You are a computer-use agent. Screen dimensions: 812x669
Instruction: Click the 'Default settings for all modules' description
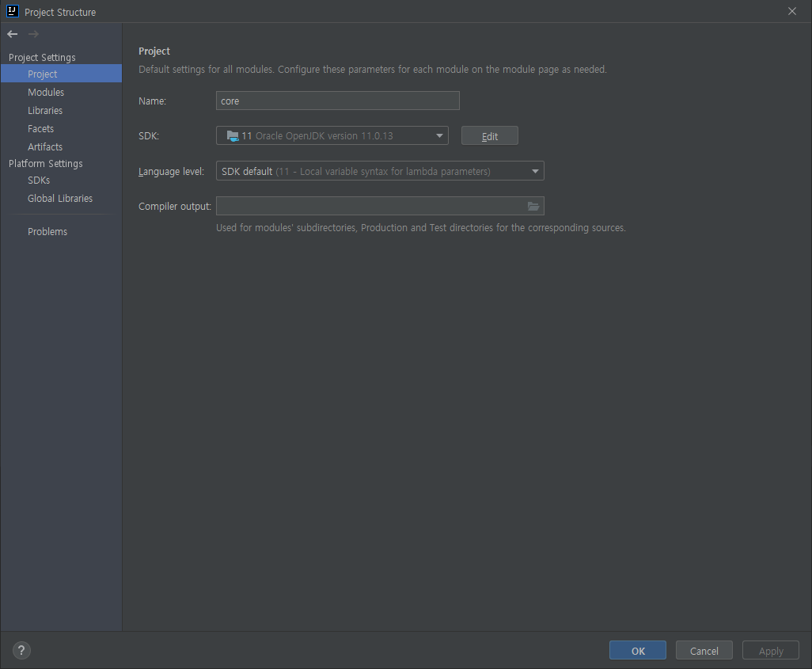click(x=372, y=70)
